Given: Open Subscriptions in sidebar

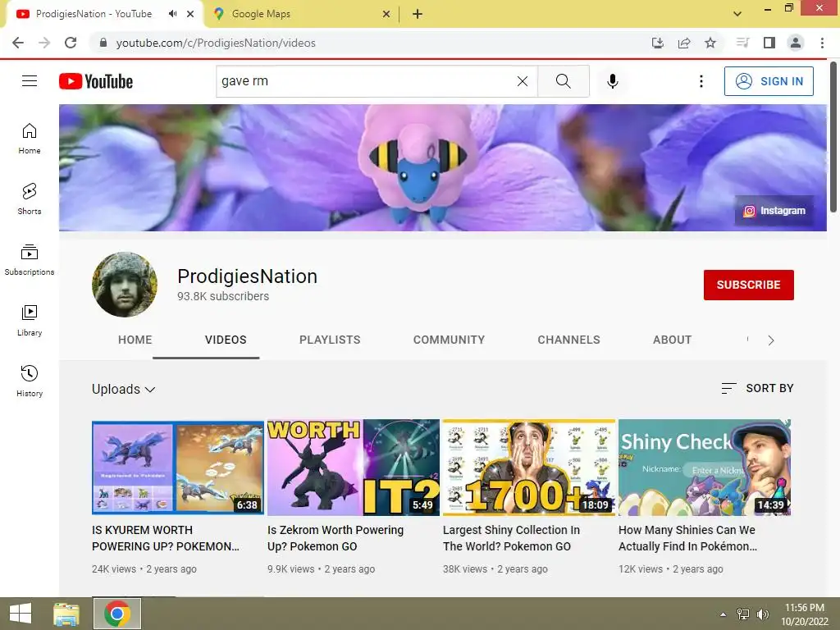Looking at the screenshot, I should click(30, 260).
